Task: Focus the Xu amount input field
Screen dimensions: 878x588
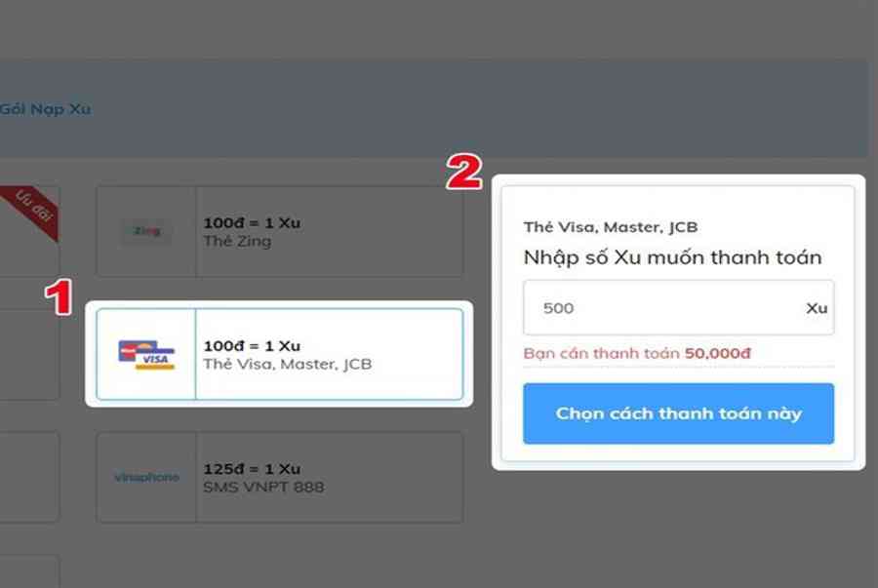Action: [x=678, y=308]
